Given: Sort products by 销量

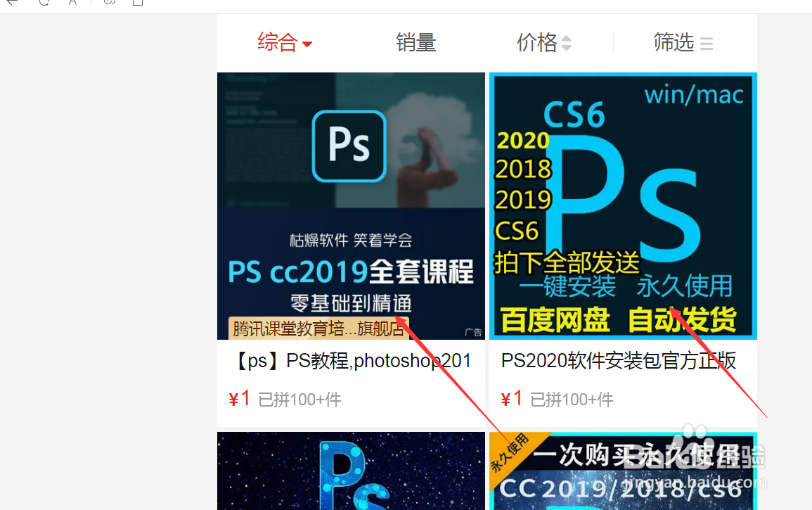Looking at the screenshot, I should coord(415,42).
